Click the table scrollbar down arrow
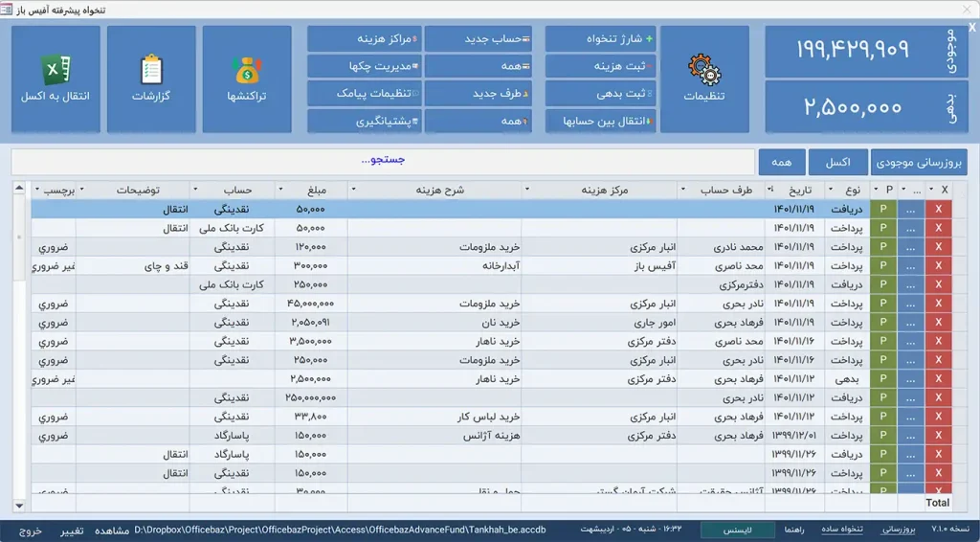The height and width of the screenshot is (542, 980). tap(19, 506)
